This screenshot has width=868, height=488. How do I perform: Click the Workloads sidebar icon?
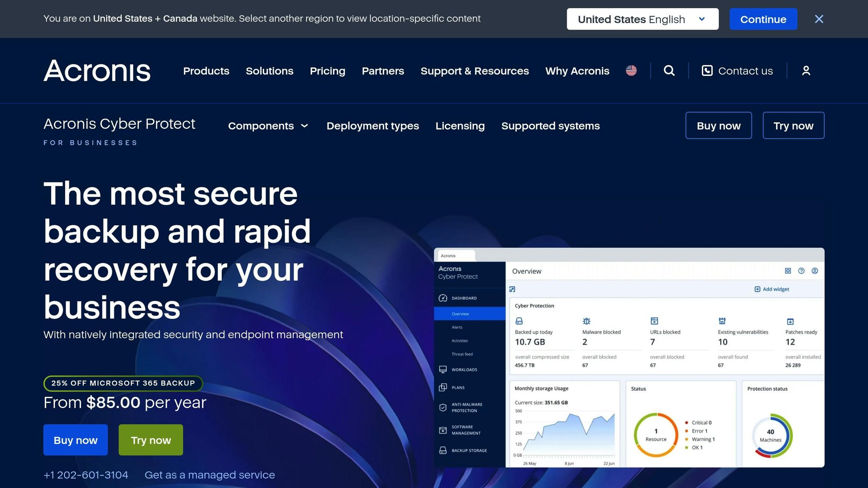pyautogui.click(x=442, y=369)
